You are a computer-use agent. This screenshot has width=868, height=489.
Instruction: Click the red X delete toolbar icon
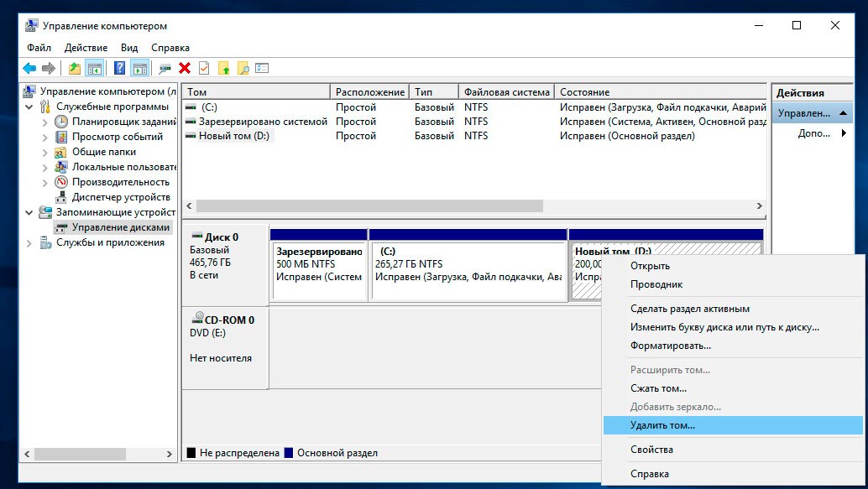(185, 69)
